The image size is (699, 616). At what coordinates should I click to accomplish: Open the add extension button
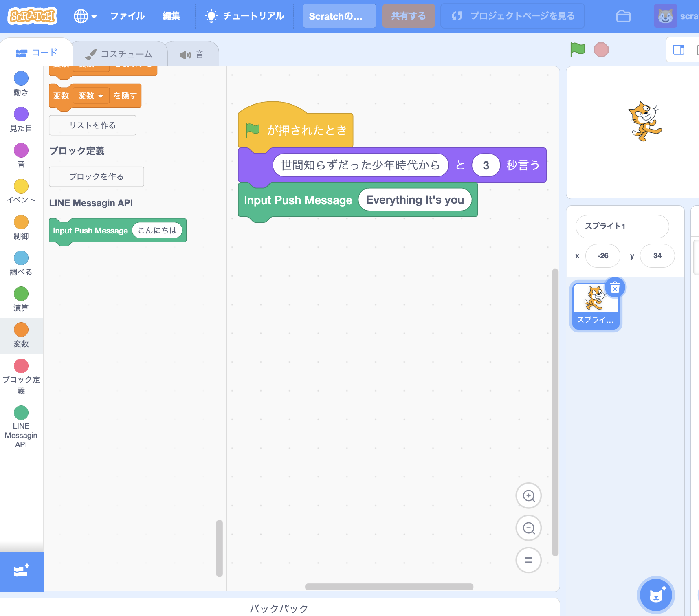pos(22,571)
